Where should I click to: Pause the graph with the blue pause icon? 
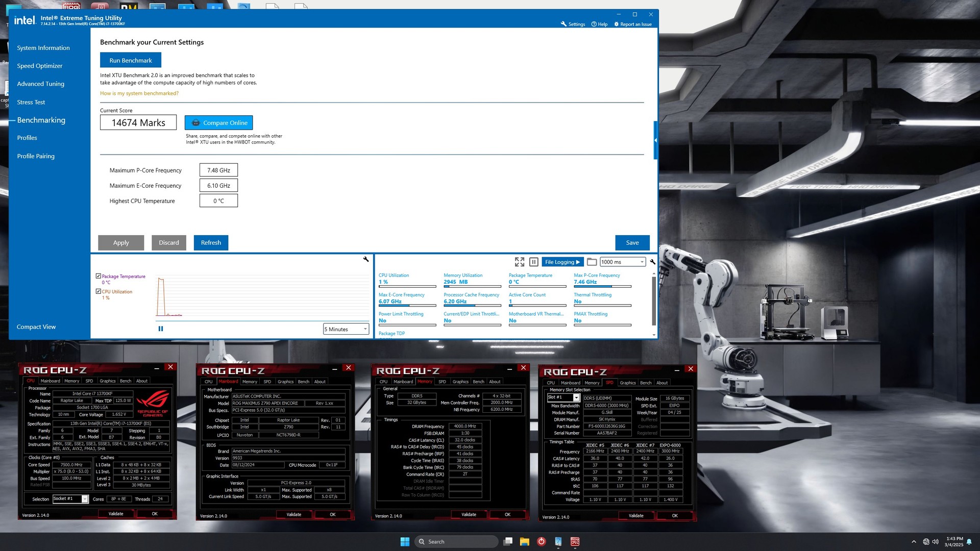[161, 329]
